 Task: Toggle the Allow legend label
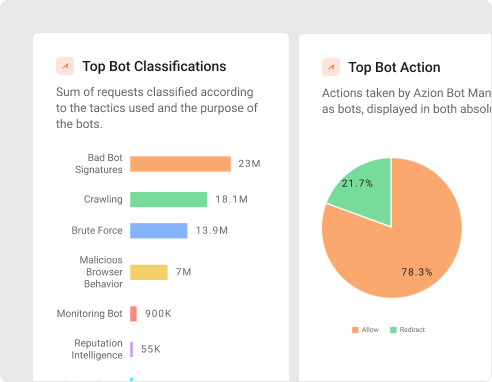[370, 330]
